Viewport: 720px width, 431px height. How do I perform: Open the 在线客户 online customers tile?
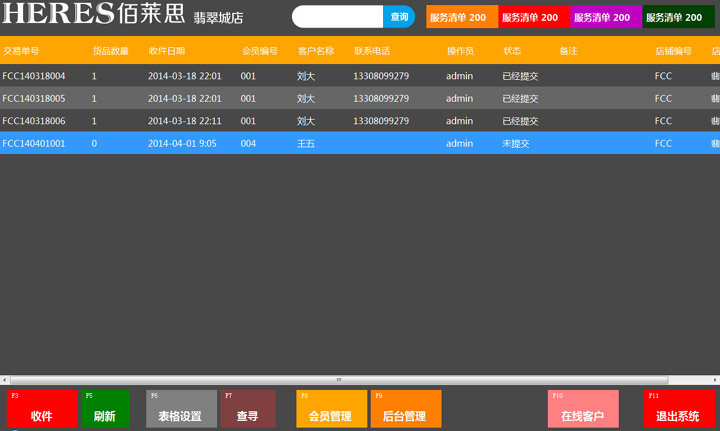pyautogui.click(x=582, y=409)
